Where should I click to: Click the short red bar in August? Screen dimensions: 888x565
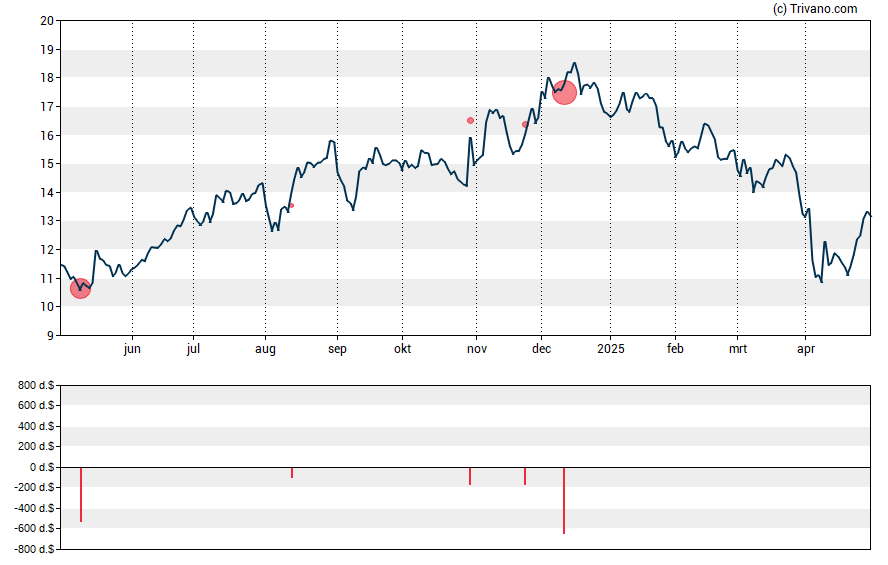292,473
